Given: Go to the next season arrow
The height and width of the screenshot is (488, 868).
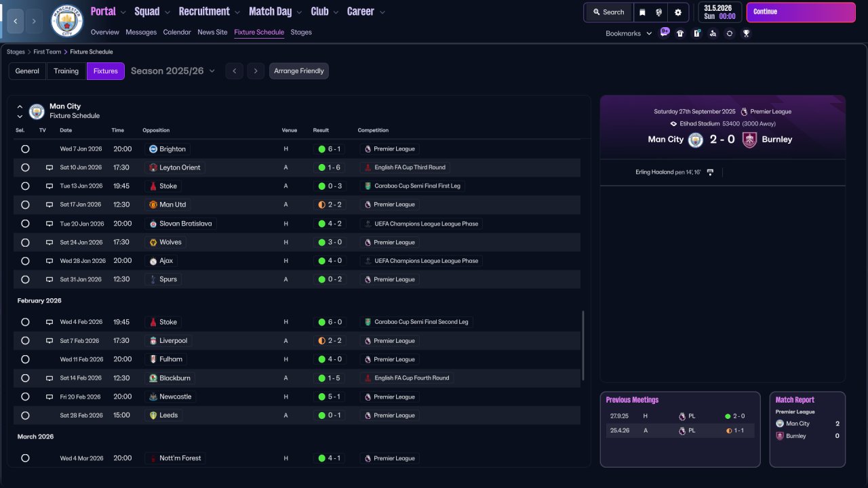Looking at the screenshot, I should tap(256, 71).
